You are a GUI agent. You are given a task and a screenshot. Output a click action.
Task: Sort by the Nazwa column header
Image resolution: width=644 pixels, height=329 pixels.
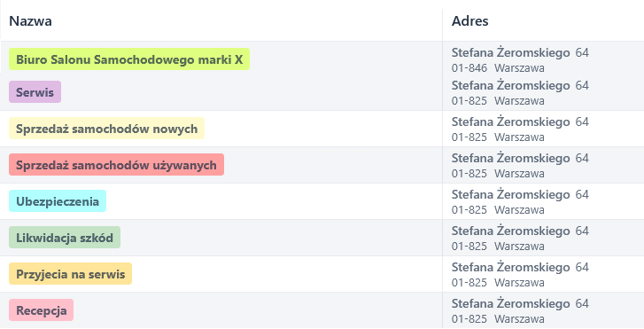(30, 21)
